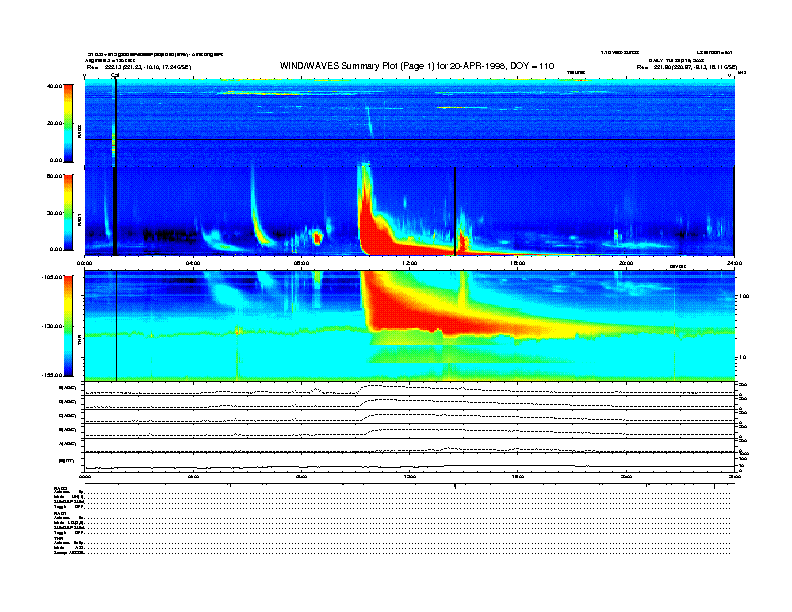Select the 40.00 label on RAD2 scale
Screen dimensions: 792x612
(x=55, y=86)
